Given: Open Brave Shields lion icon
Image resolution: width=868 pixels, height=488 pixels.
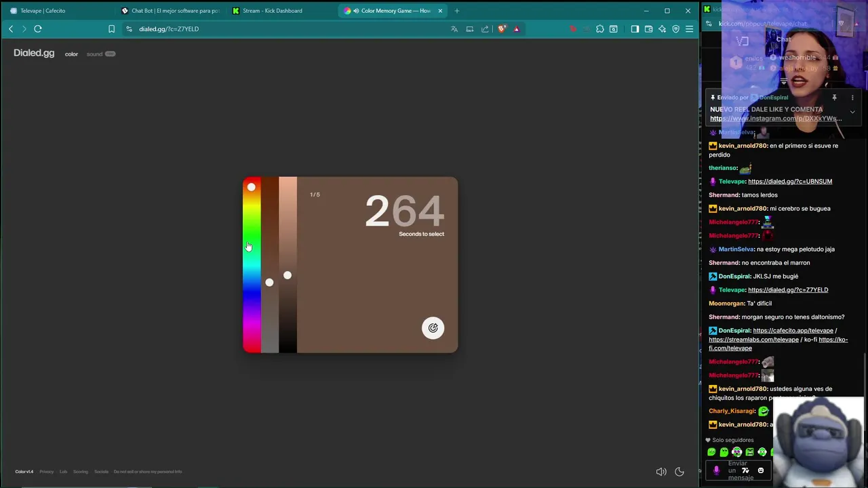Looking at the screenshot, I should click(x=502, y=29).
